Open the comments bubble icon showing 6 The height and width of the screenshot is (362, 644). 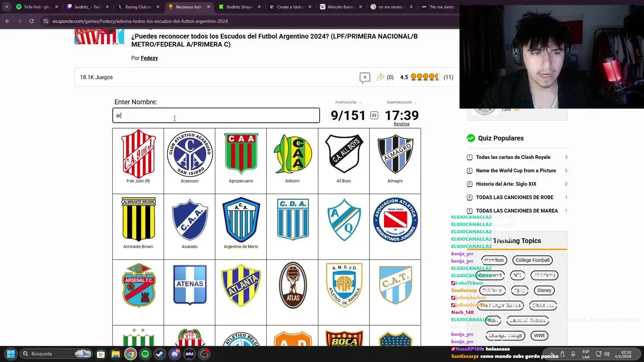pos(365,77)
